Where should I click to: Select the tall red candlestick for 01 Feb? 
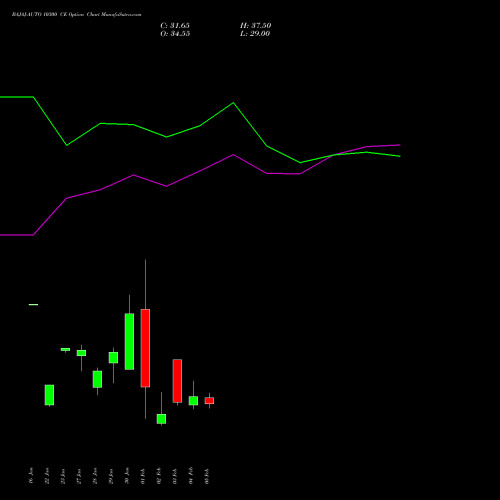(145, 348)
